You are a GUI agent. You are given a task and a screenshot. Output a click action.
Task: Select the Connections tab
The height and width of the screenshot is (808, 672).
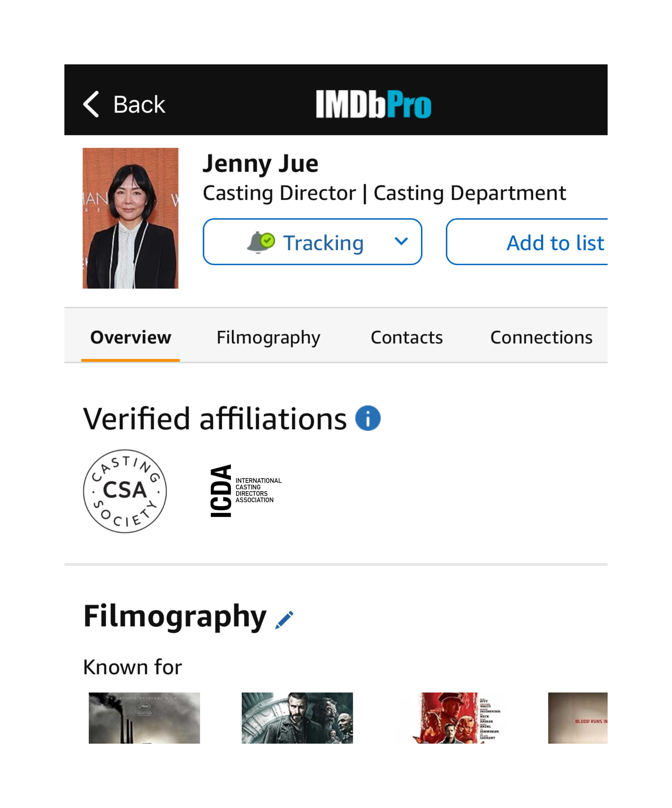point(541,337)
